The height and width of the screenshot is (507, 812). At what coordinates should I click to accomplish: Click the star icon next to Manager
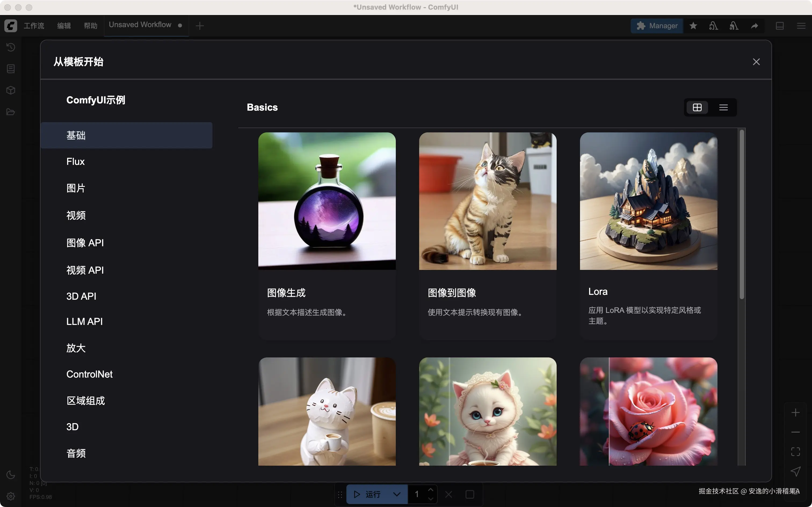693,26
